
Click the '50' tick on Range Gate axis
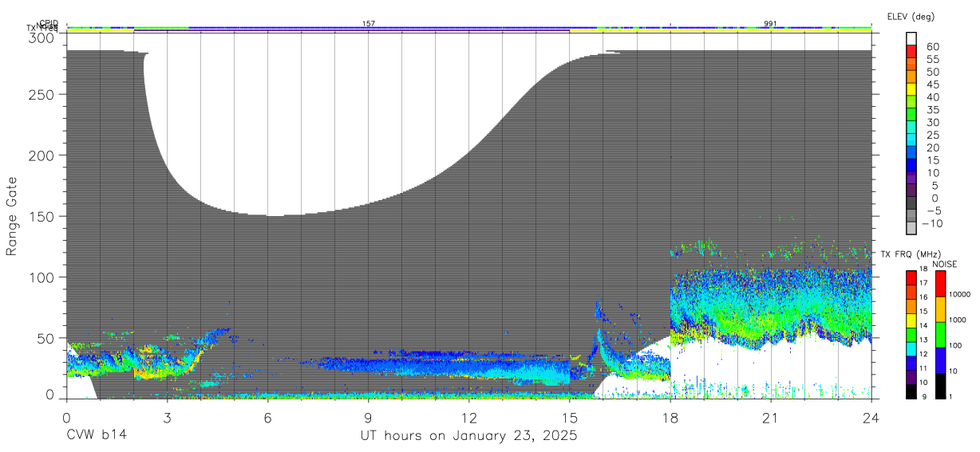[47, 338]
